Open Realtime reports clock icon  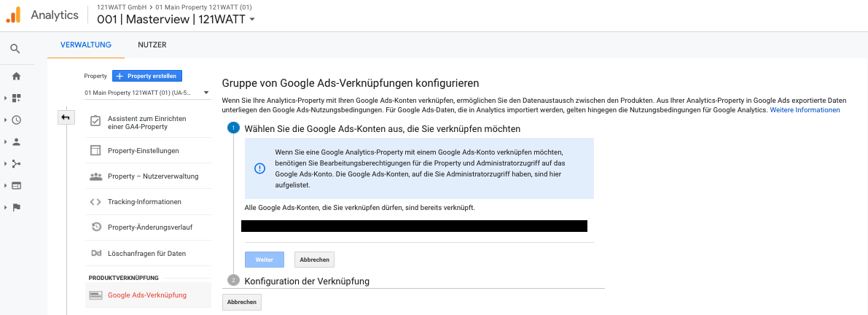(16, 120)
